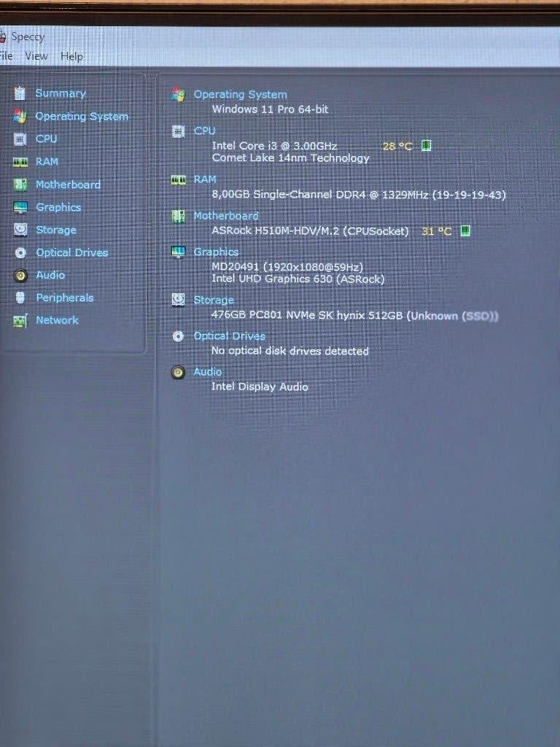Click the Peripherals mouse icon in the sidebar
This screenshot has height=747, width=560.
click(20, 298)
